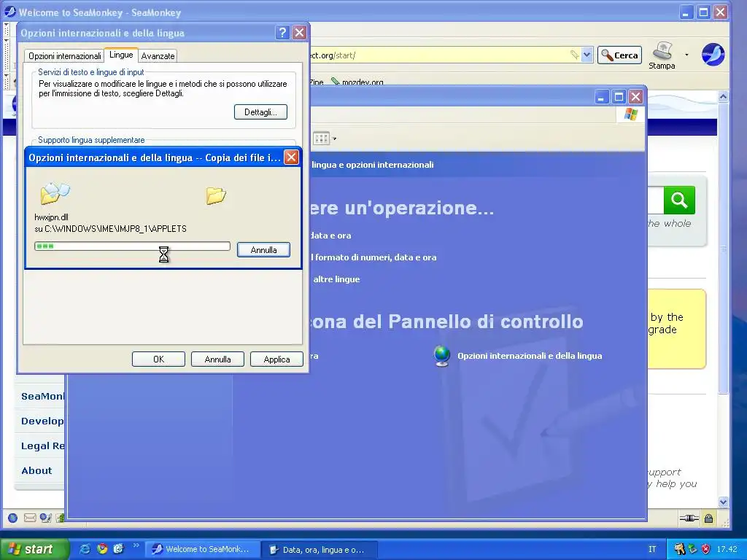Click 'formato di numeri, data e ora' link

pyautogui.click(x=374, y=257)
